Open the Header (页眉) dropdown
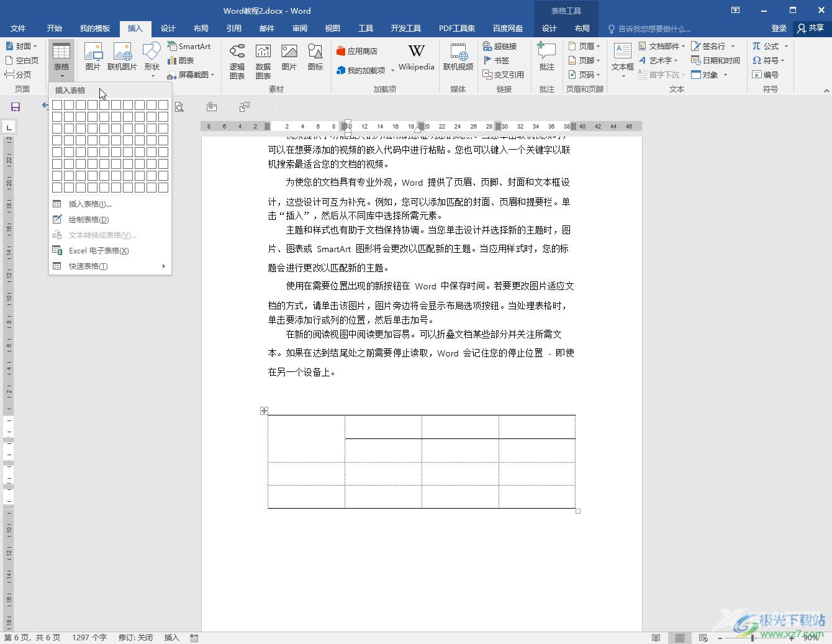 pos(584,46)
